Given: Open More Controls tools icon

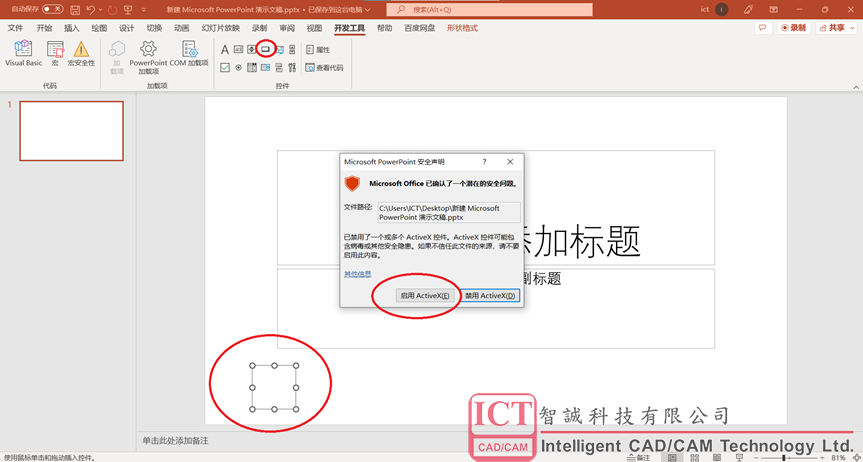Looking at the screenshot, I should click(292, 68).
